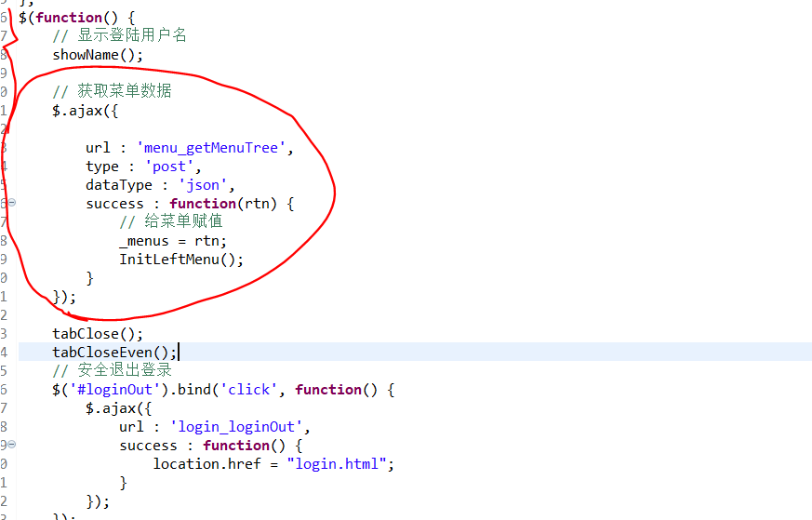Select the '#loginOut' selector string
This screenshot has height=520, width=812.
point(115,390)
